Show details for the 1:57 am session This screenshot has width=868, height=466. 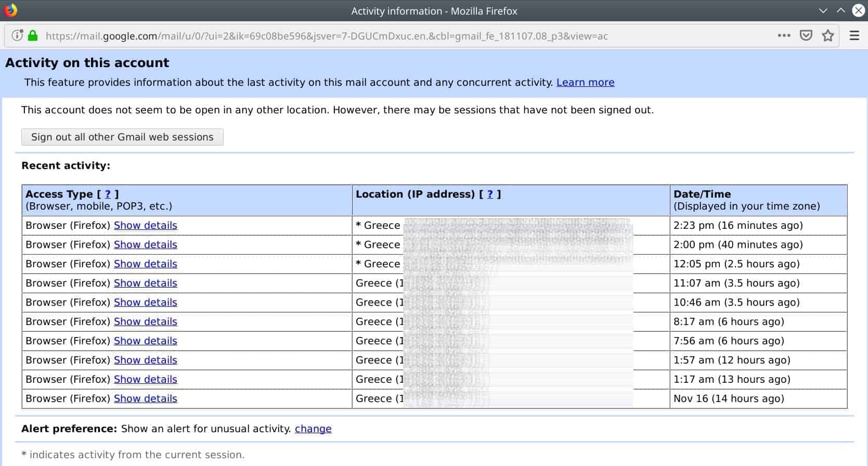[146, 360]
